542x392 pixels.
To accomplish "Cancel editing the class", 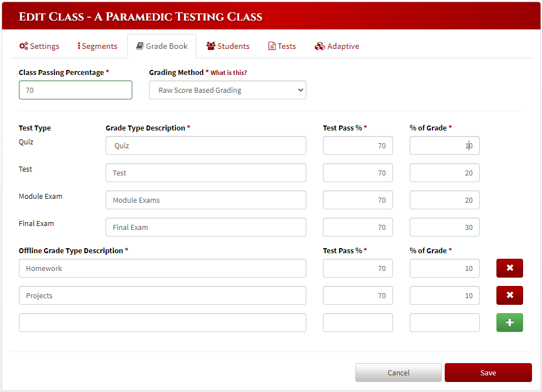I will pos(398,372).
